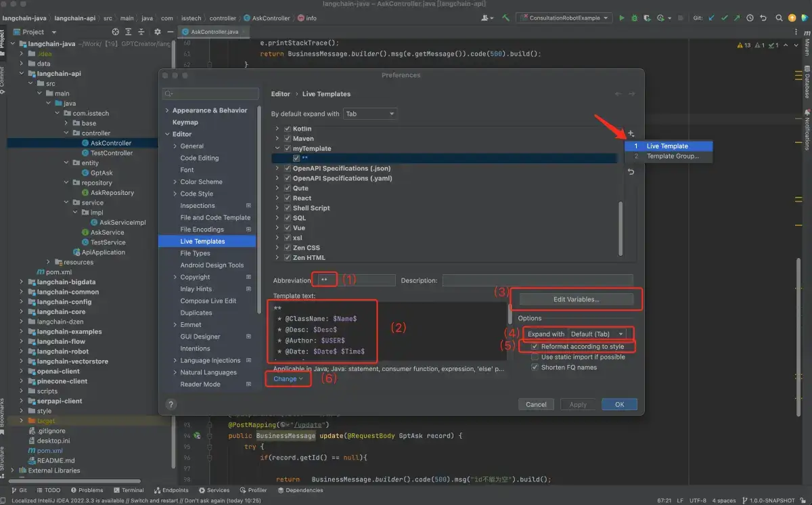Click the Description input field
The image size is (812, 505).
tap(537, 280)
